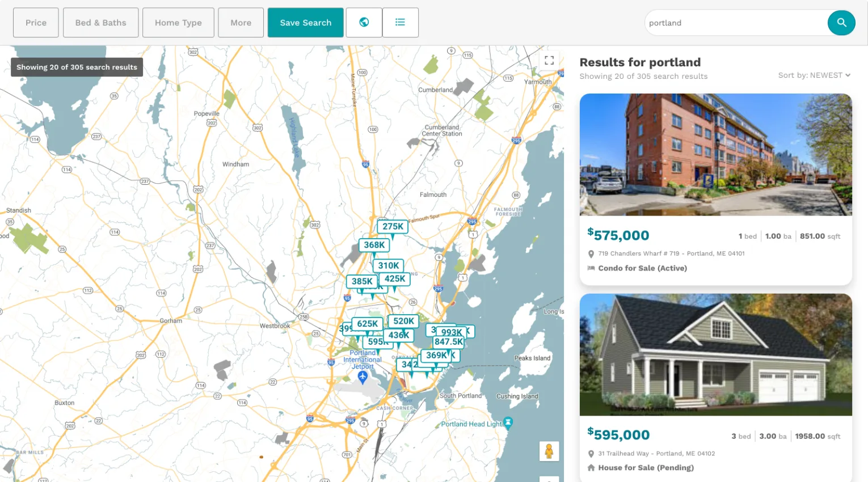This screenshot has width=868, height=482.
Task: Select the 625K map price marker
Action: coord(367,324)
